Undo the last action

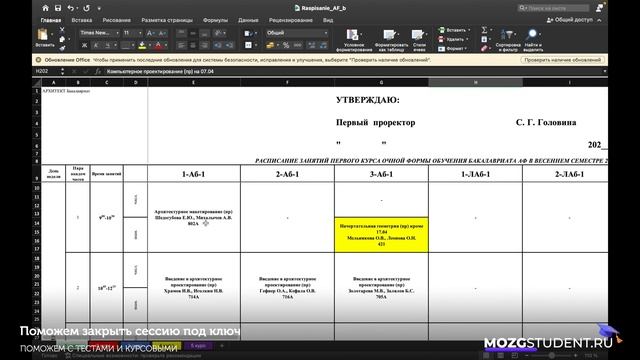tap(71, 8)
